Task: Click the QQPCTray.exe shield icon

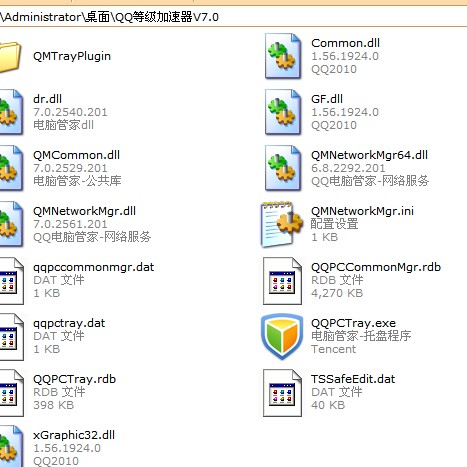Action: [282, 337]
